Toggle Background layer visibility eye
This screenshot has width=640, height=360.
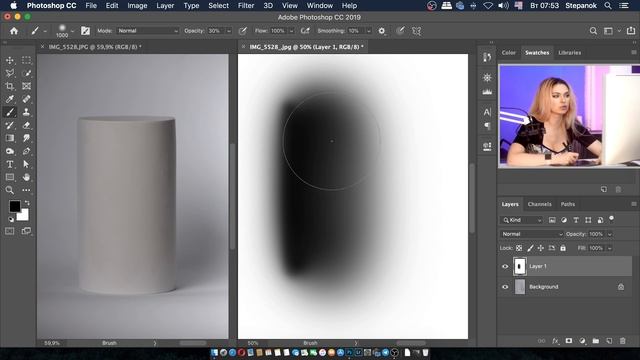[505, 287]
